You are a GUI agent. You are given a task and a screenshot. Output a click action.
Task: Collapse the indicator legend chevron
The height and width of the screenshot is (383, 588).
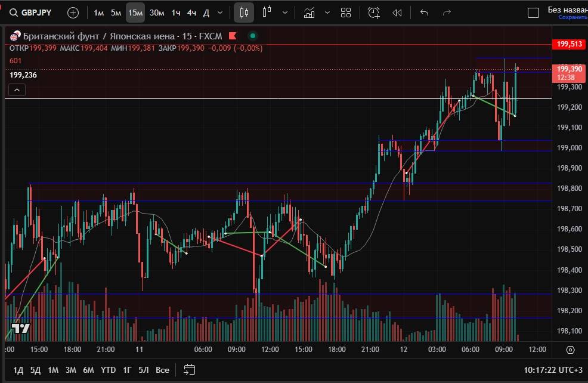point(17,90)
